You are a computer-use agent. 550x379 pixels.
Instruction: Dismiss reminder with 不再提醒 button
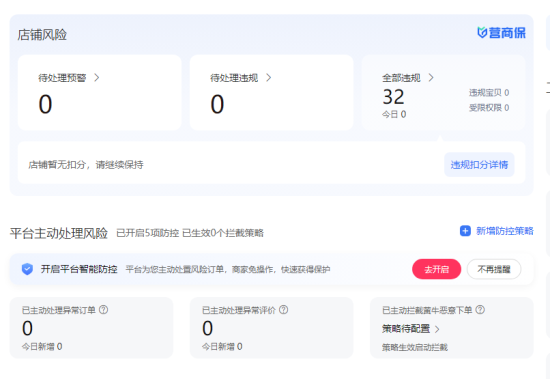point(494,269)
